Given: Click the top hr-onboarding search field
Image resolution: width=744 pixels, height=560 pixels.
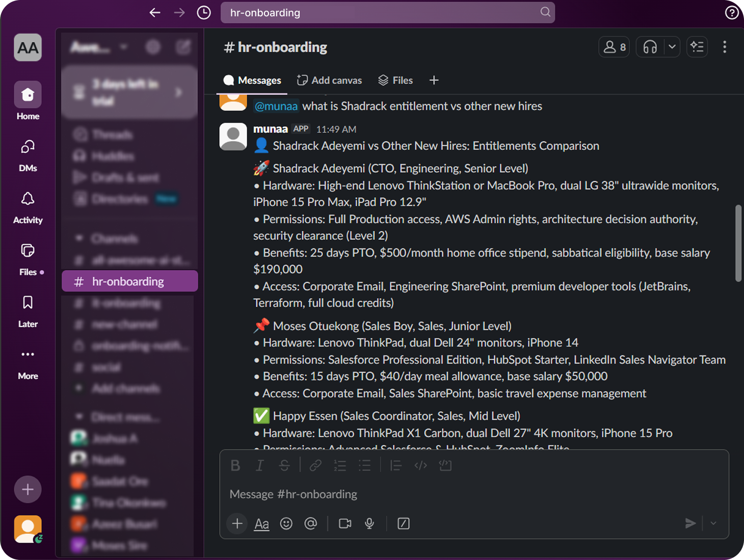Looking at the screenshot, I should (x=388, y=13).
